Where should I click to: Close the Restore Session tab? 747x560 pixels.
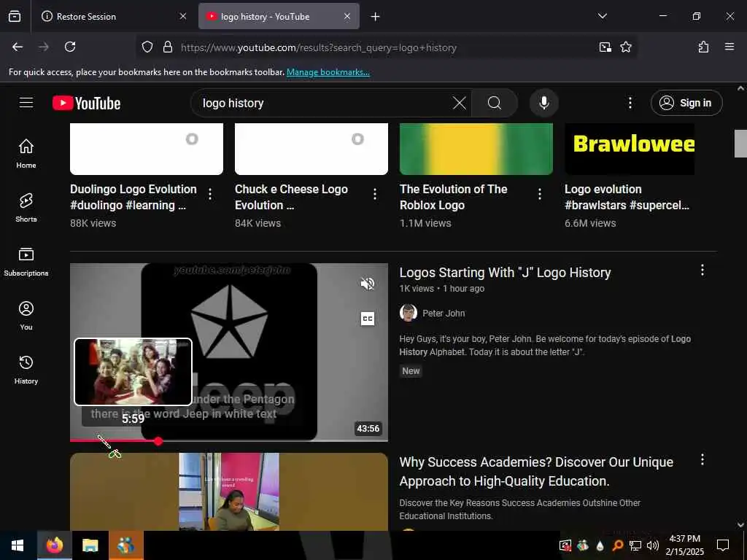(183, 16)
